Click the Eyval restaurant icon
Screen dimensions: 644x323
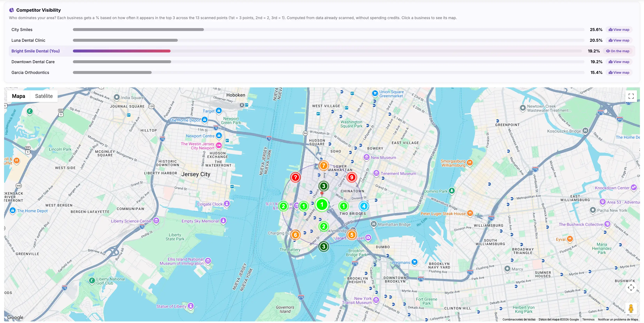tap(570, 239)
